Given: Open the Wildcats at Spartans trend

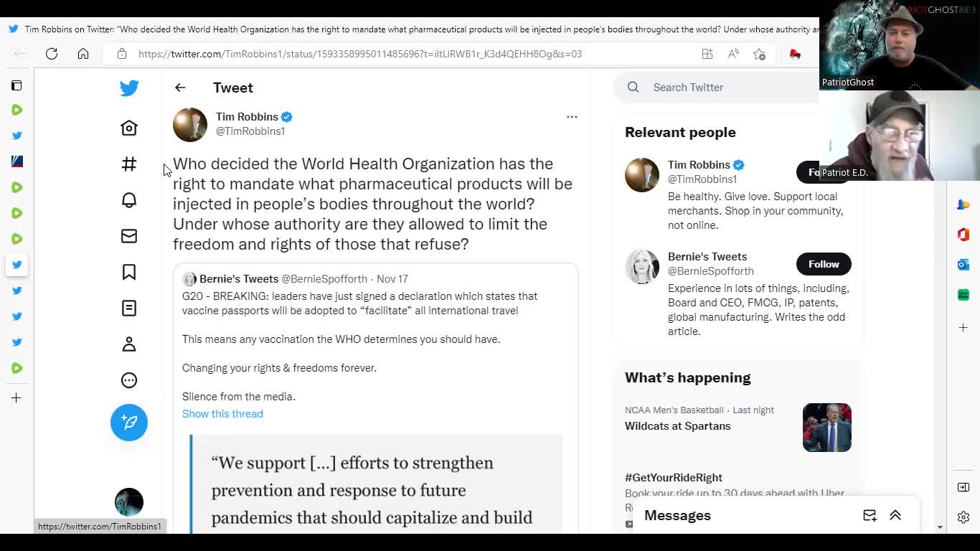Looking at the screenshot, I should tap(678, 426).
